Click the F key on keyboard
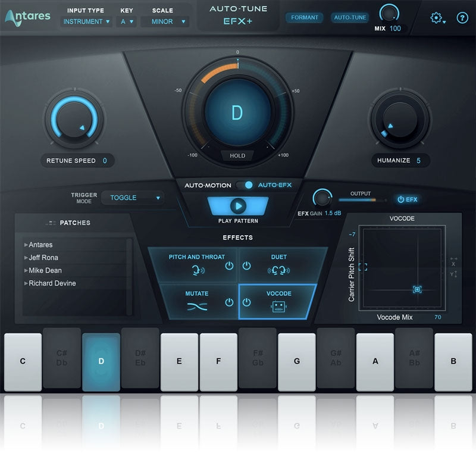The width and height of the screenshot is (476, 453). point(218,361)
